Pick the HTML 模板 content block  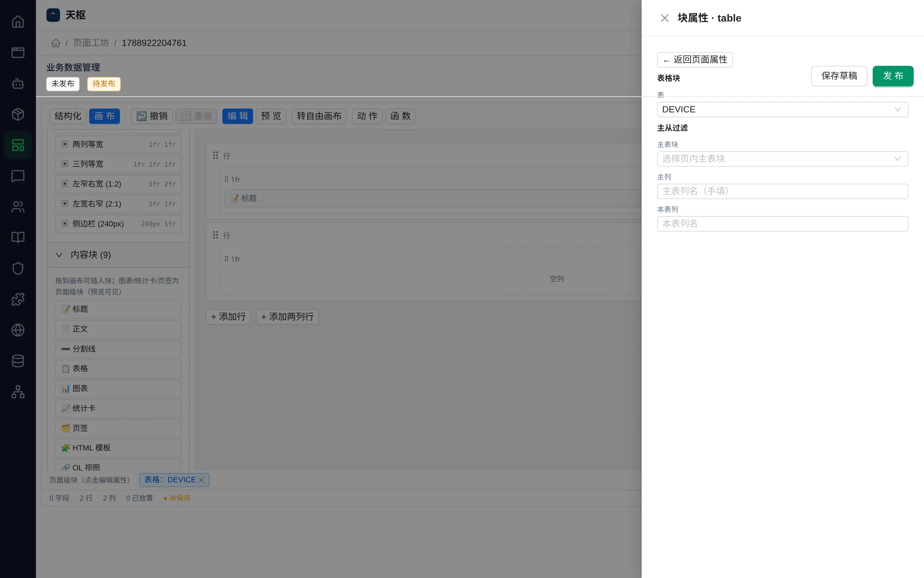pos(118,448)
